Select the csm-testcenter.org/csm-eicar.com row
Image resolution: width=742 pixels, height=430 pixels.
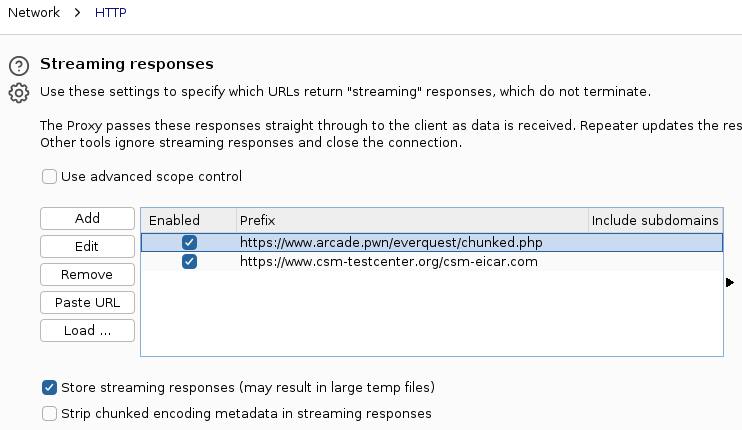[432, 262]
